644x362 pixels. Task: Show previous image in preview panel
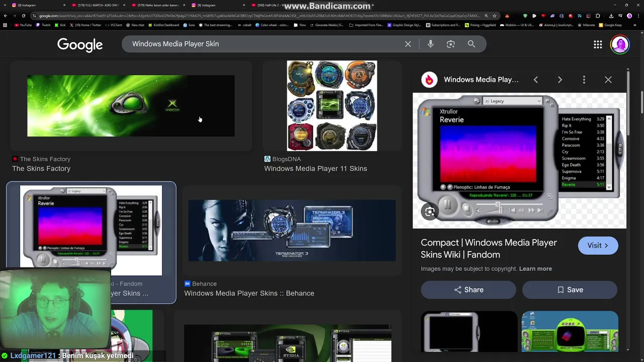point(536,79)
